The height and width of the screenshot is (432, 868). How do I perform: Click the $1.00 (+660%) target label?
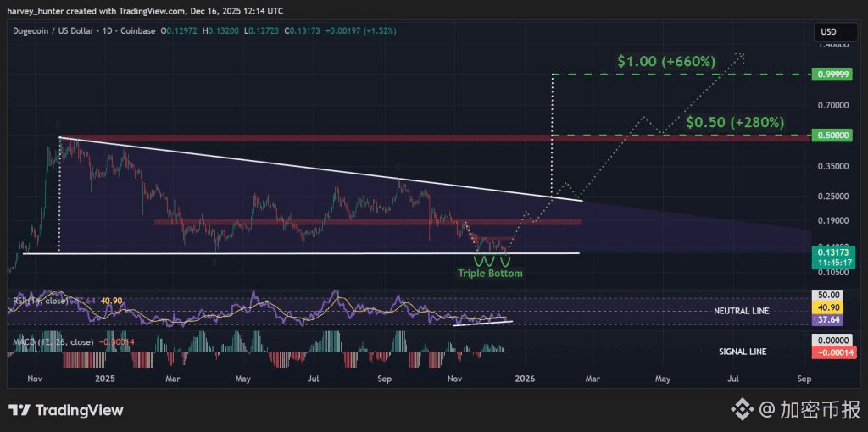pos(667,61)
